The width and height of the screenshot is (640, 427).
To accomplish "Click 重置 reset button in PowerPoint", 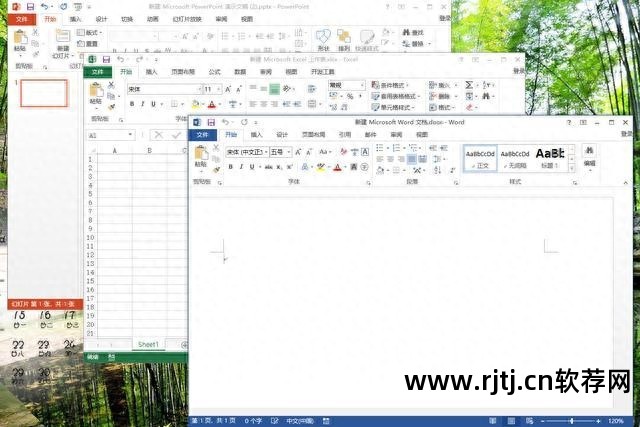I will [x=88, y=43].
